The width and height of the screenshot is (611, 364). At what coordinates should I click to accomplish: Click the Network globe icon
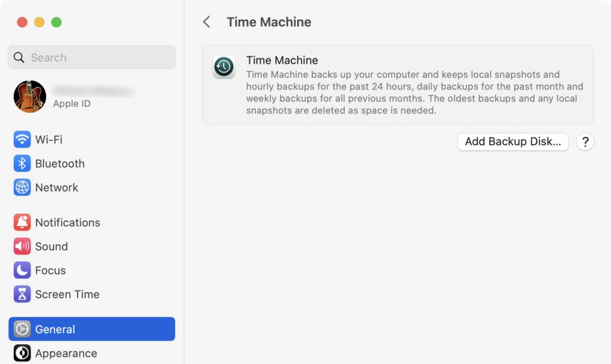tap(22, 187)
